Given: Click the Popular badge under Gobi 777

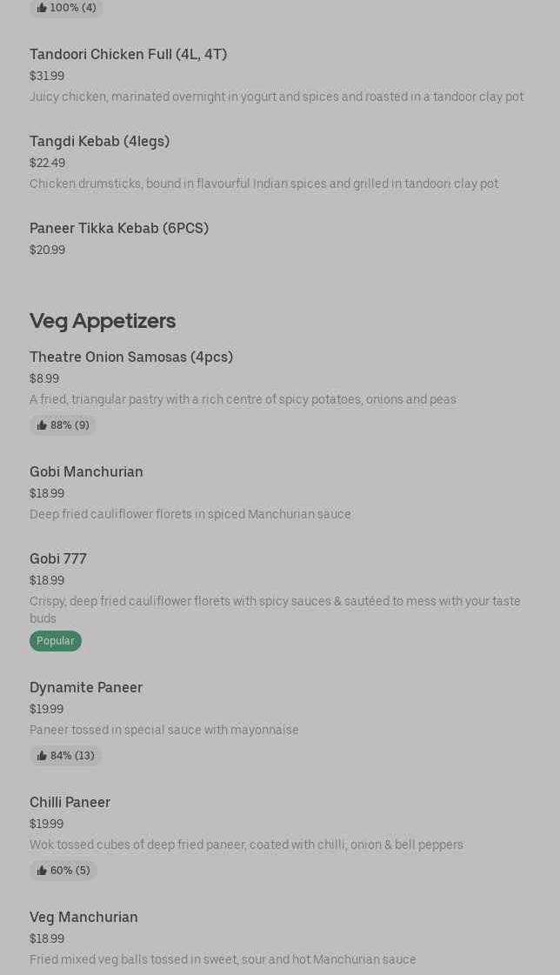Looking at the screenshot, I should (55, 641).
